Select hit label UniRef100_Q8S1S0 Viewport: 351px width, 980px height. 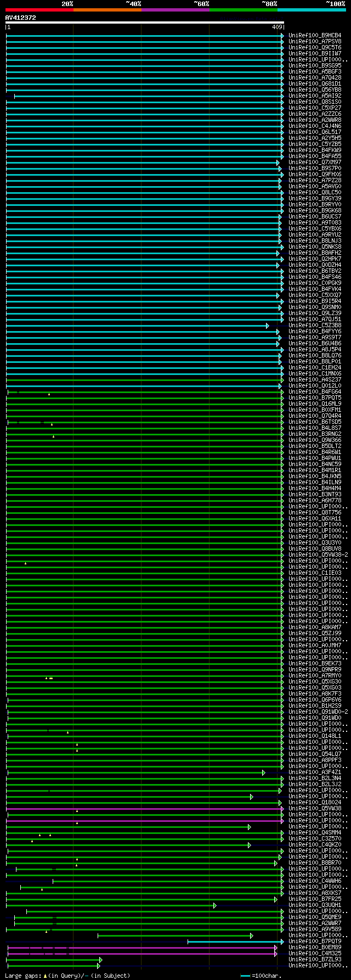(315, 102)
